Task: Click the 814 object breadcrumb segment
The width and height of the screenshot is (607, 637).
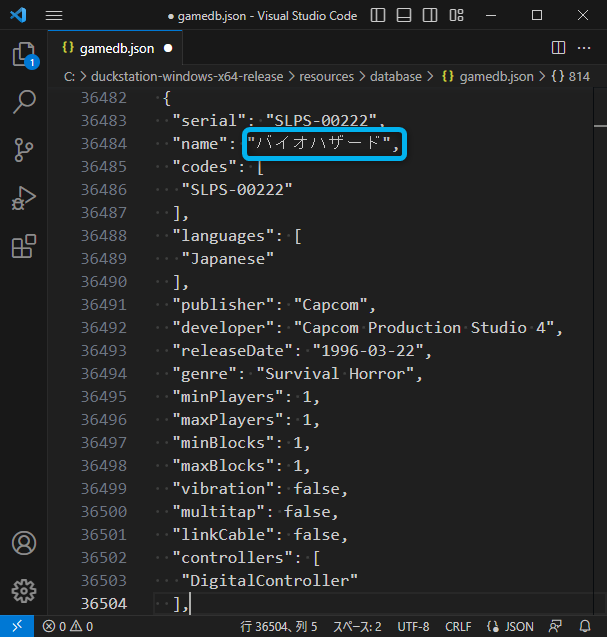Action: click(x=570, y=76)
